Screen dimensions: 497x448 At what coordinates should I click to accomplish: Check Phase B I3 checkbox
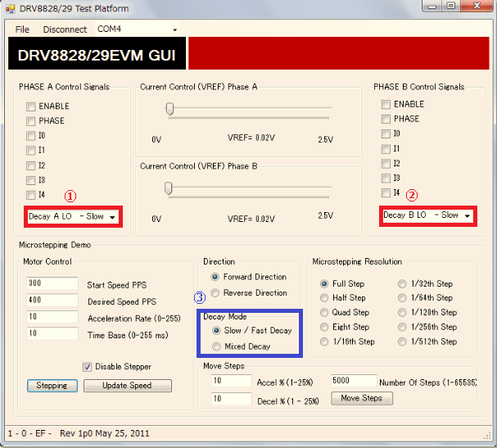click(386, 179)
